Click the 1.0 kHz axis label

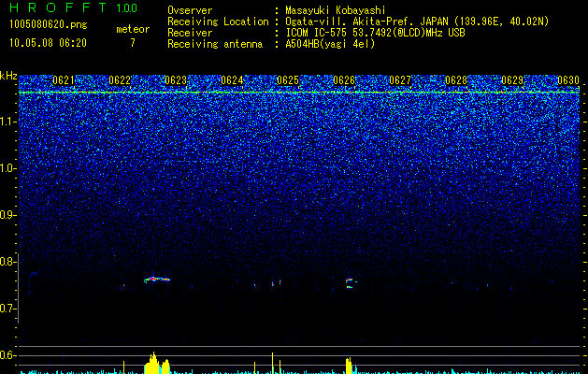tap(7, 168)
